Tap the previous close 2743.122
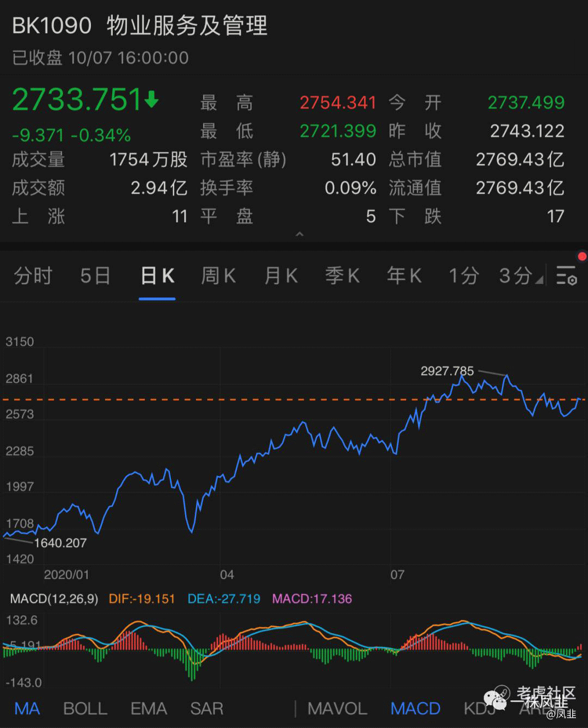588x728 pixels. point(527,131)
